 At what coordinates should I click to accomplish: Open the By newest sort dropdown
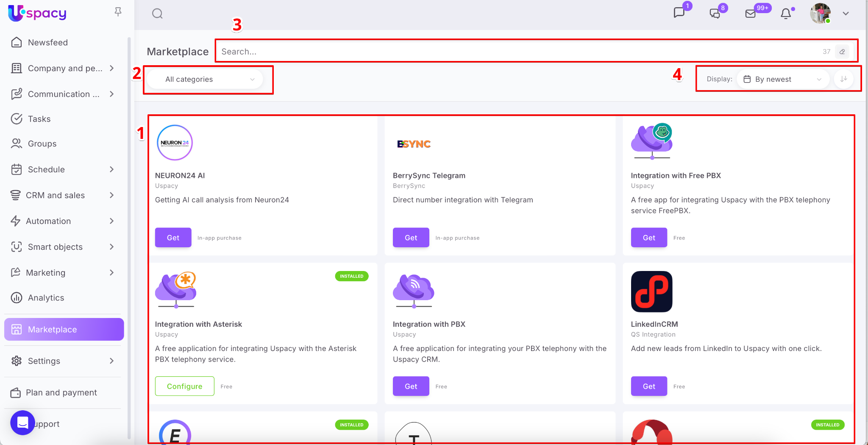pos(783,79)
